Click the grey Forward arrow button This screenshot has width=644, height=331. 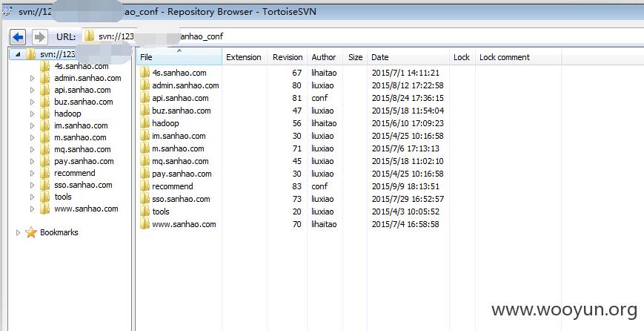pyautogui.click(x=40, y=37)
